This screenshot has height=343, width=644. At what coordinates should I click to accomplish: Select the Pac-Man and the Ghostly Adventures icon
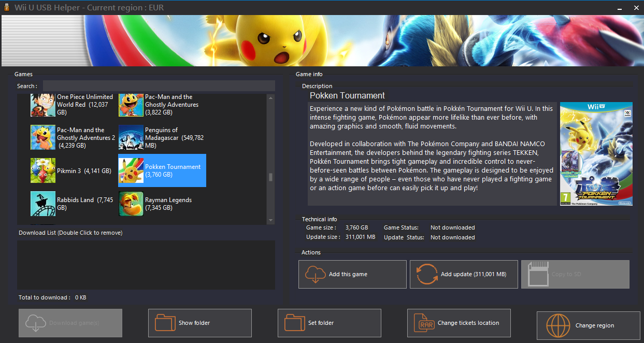coord(131,105)
